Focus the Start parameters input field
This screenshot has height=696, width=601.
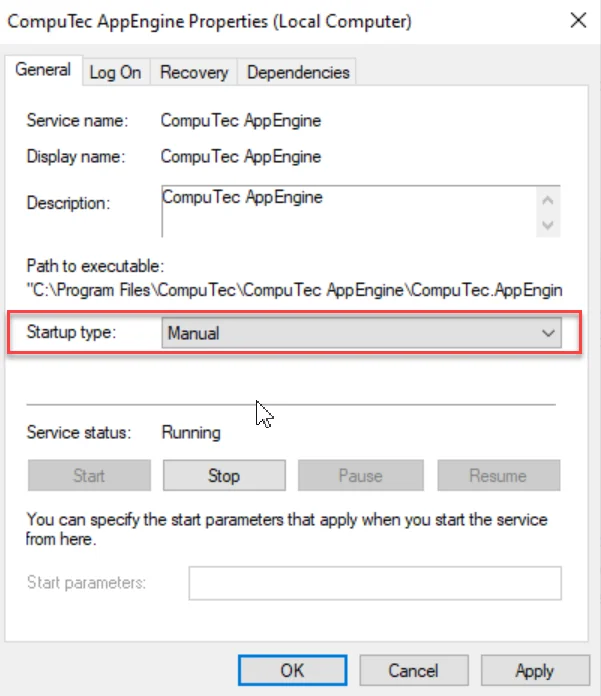coord(375,583)
